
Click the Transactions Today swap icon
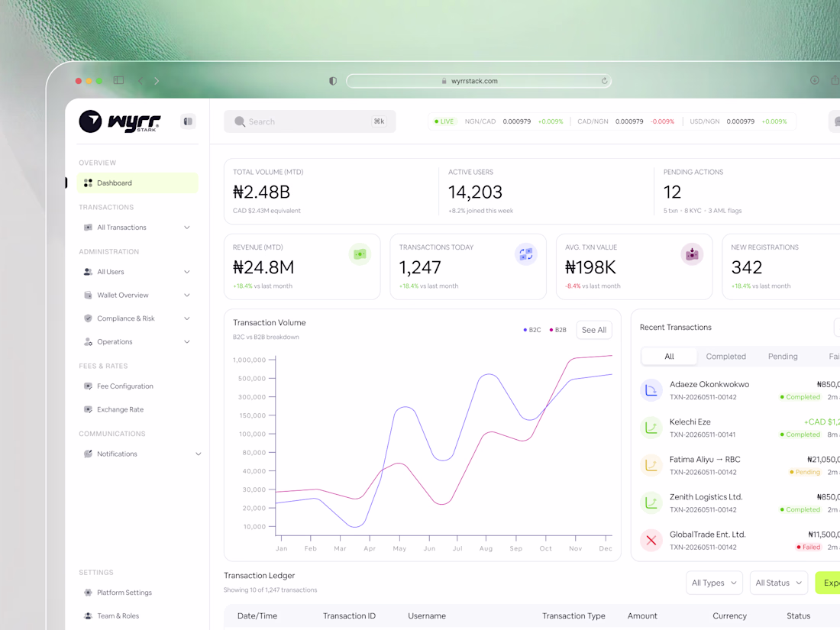click(525, 254)
